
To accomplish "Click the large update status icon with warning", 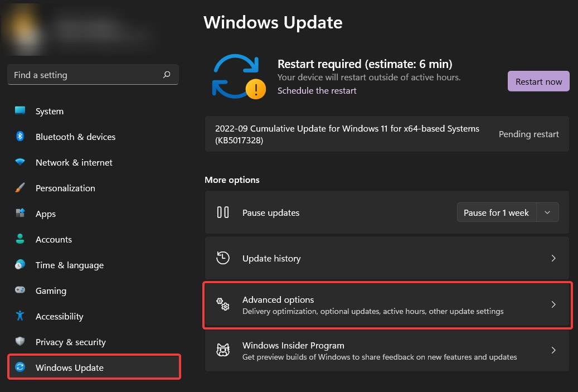I will coord(239,77).
